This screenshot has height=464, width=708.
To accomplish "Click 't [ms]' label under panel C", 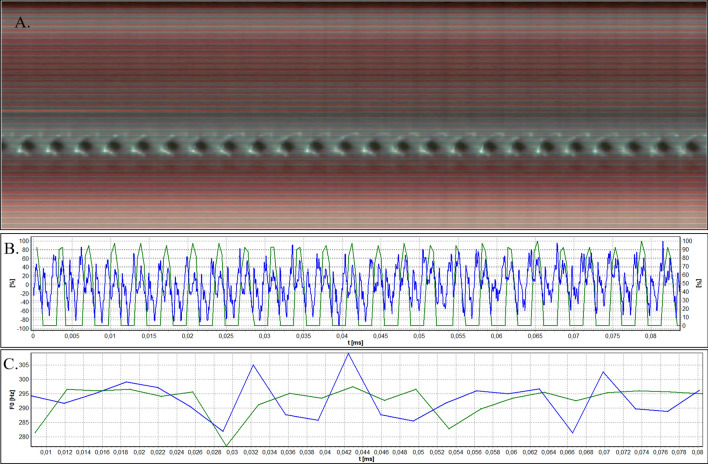I will (x=366, y=459).
